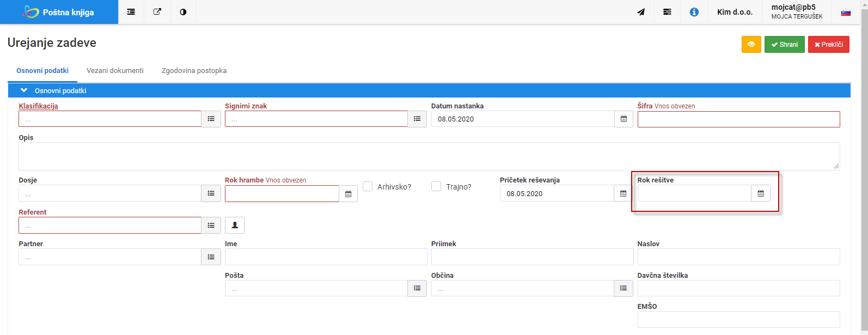Click into the Ime input field

[x=326, y=257]
